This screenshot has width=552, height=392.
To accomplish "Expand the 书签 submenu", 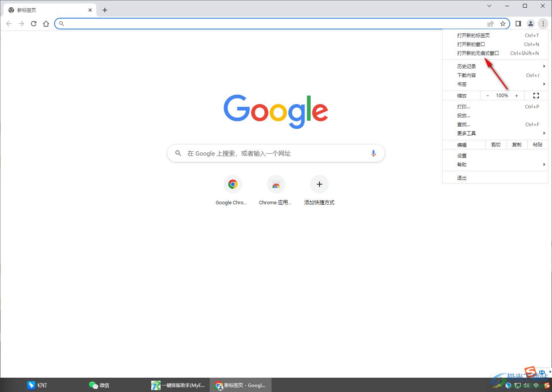I will pos(495,84).
